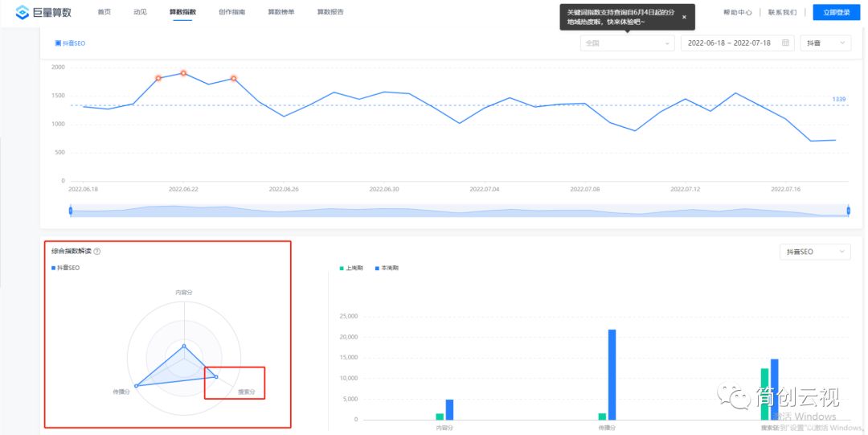Go to 创作指南 navigation tab

(x=231, y=12)
